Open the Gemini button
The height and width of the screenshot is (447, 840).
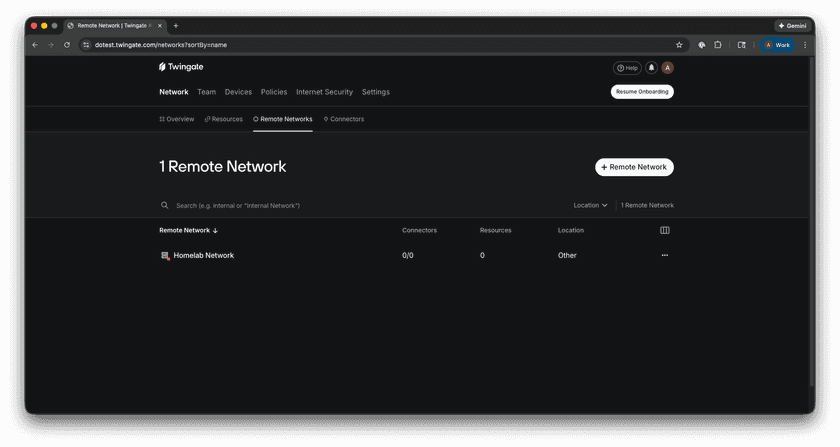pos(792,26)
